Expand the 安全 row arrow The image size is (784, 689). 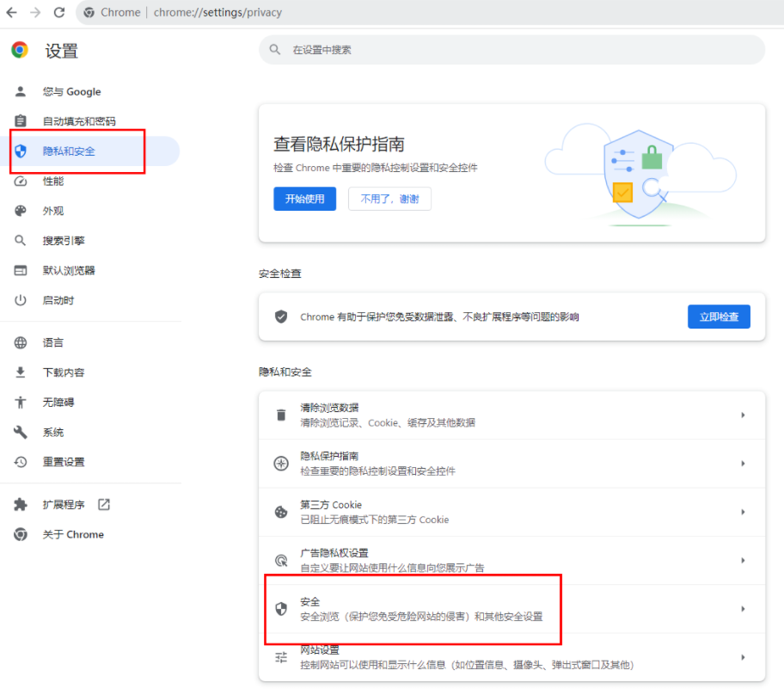(x=743, y=609)
